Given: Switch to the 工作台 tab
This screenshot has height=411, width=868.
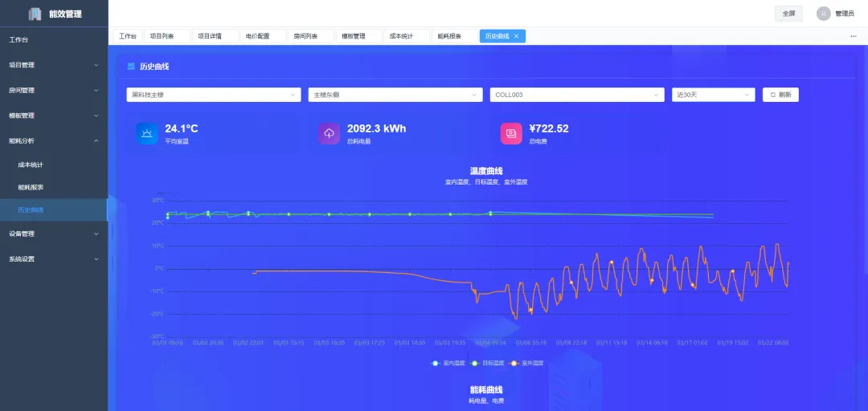Looking at the screenshot, I should [x=127, y=36].
